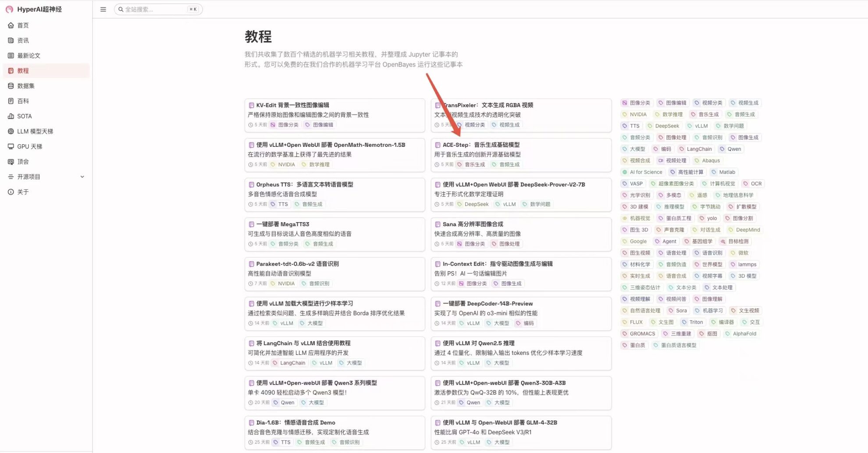Image resolution: width=868 pixels, height=453 pixels.
Task: Open the ACE-Step 音乐生成基础模型 tutorial
Action: pyautogui.click(x=481, y=145)
